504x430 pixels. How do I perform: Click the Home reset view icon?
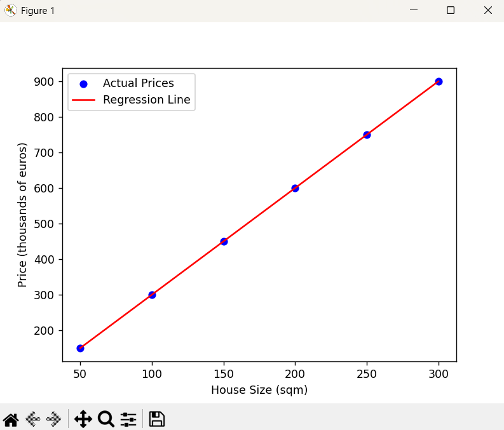[x=11, y=419]
